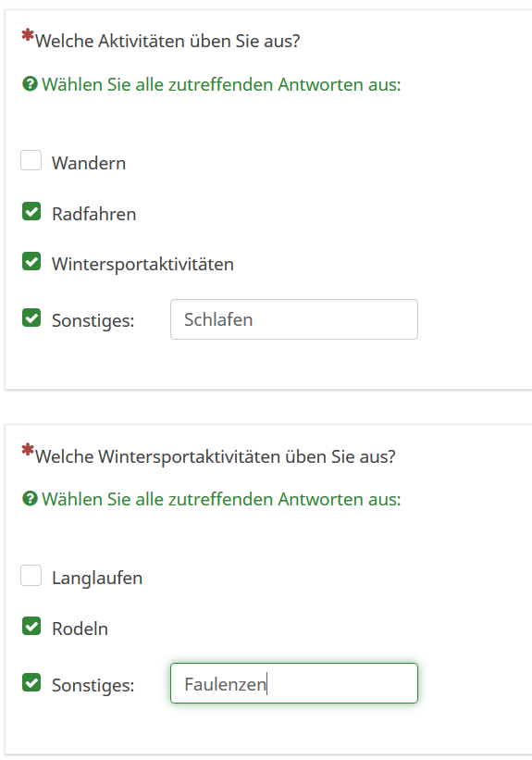This screenshot has height=760, width=532.
Task: Click the red required asterisk before 'Welche Wintersportaktivitäten'
Action: click(x=28, y=450)
